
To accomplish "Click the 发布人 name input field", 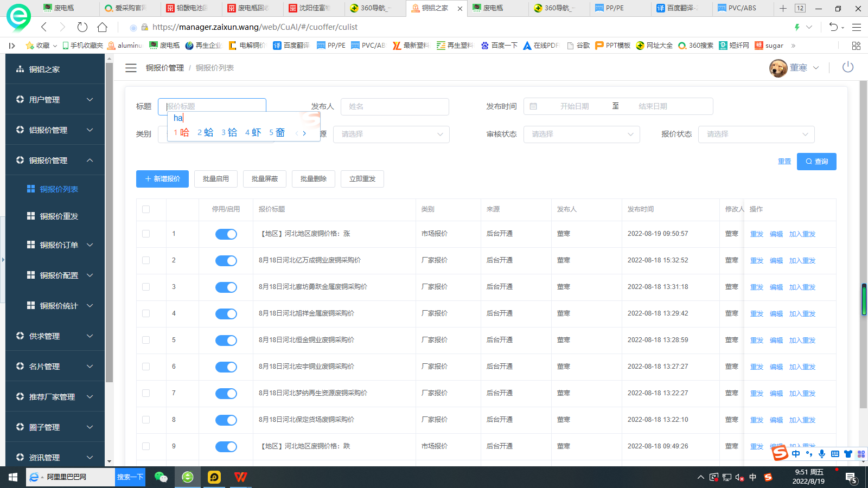I will tap(394, 107).
